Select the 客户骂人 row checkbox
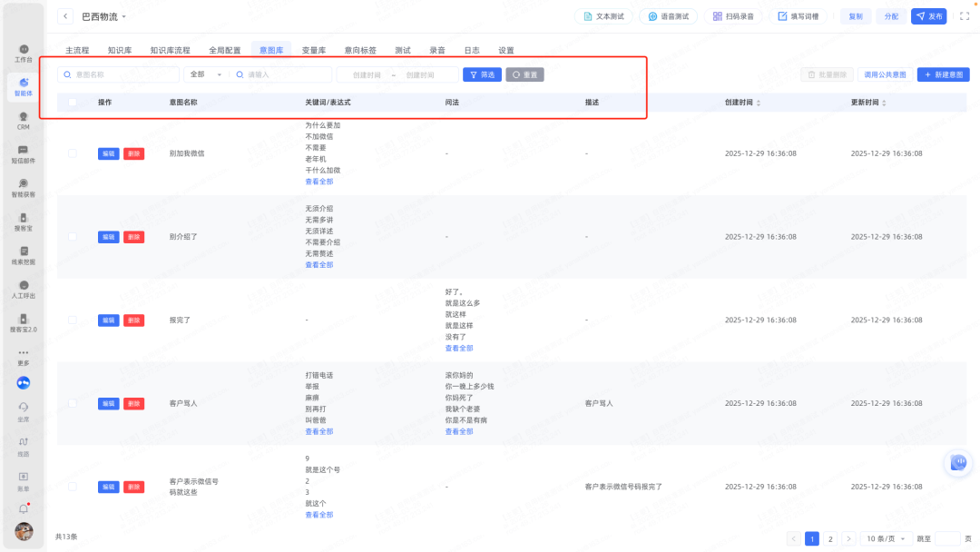980x552 pixels. coord(73,402)
